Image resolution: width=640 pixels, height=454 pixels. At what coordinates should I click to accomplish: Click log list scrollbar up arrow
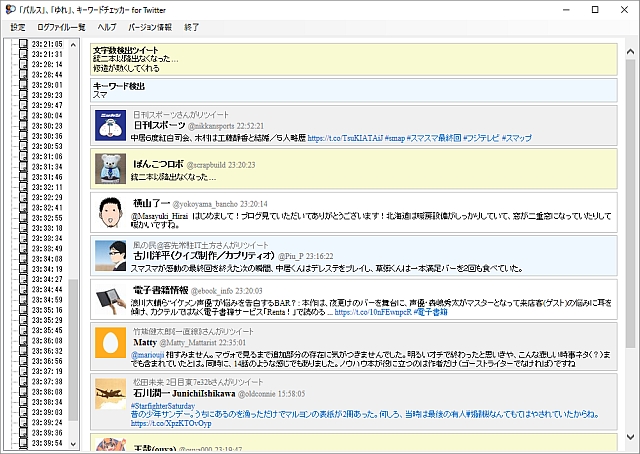[73, 45]
